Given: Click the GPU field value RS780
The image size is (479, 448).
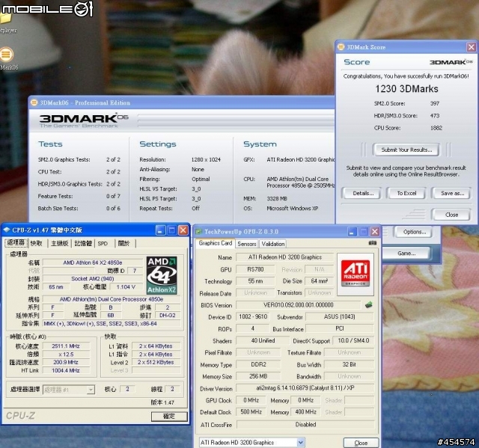Looking at the screenshot, I should tap(255, 269).
